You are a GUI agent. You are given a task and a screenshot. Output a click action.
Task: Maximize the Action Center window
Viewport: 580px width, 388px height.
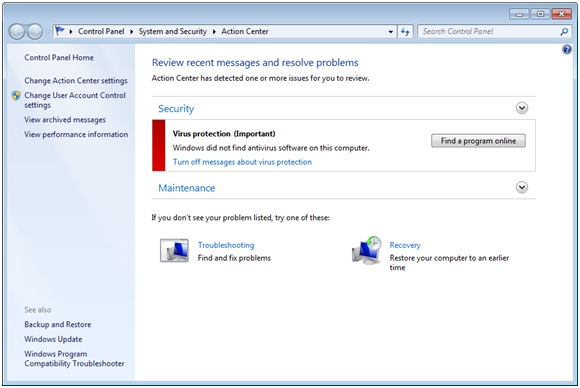coord(540,14)
